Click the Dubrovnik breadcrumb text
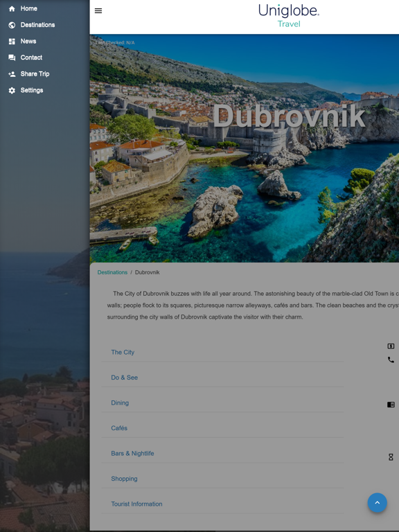 [148, 272]
